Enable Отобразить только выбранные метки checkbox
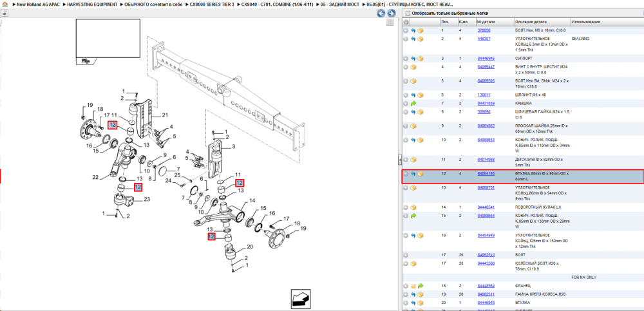 click(408, 13)
